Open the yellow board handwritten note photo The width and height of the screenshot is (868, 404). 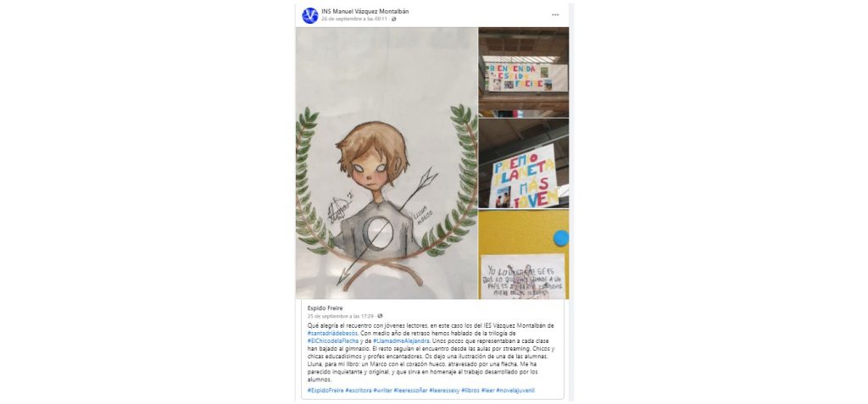point(524,255)
